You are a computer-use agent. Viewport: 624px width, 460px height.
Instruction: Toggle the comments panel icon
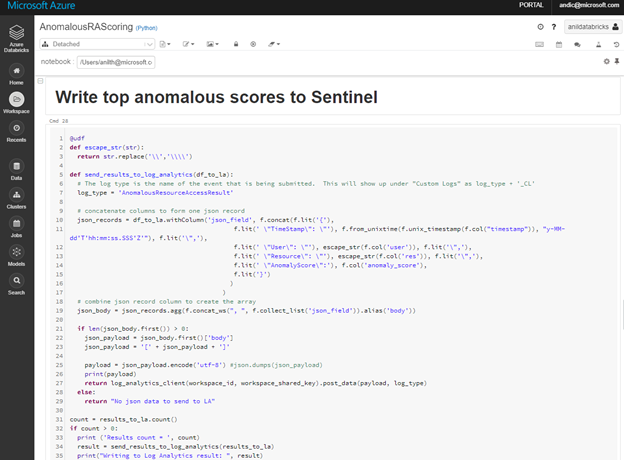click(x=579, y=45)
